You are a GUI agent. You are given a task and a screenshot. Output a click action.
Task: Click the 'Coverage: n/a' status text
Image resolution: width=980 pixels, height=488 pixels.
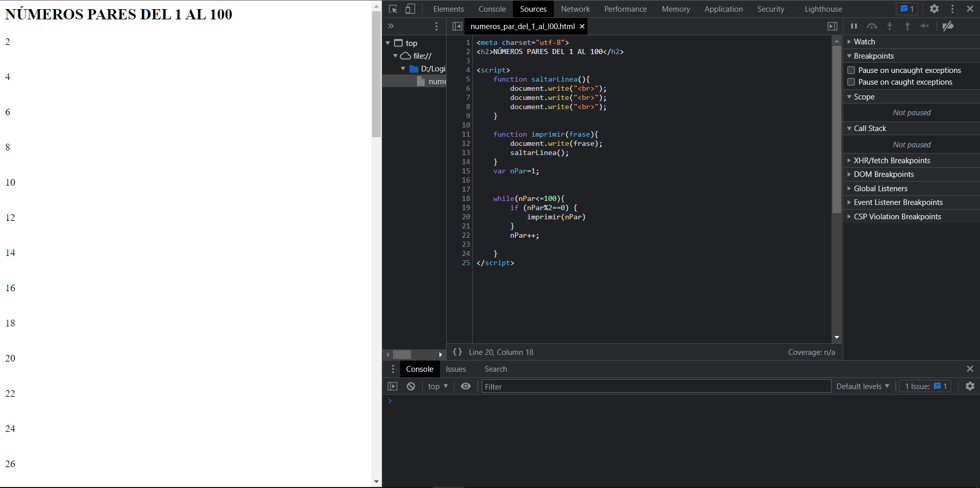pos(811,352)
